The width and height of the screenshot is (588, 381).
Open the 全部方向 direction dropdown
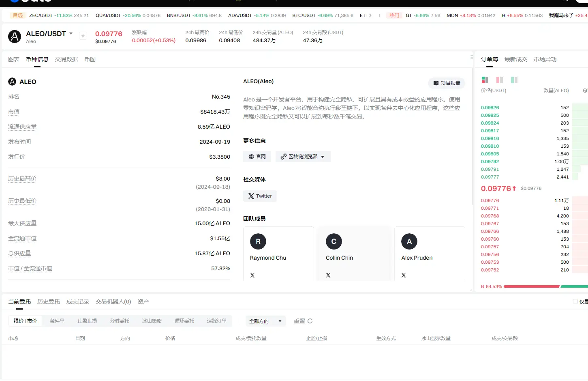pos(265,321)
